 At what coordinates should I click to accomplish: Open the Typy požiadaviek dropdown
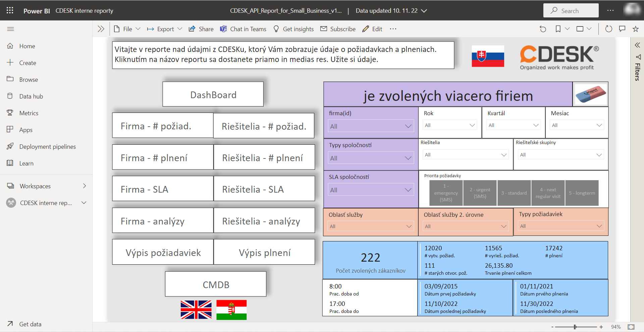tap(560, 226)
